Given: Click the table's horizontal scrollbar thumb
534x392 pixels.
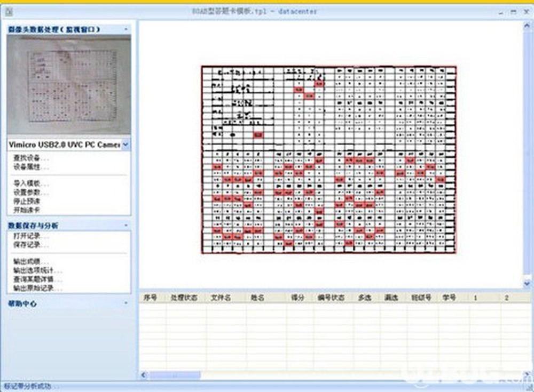Looking at the screenshot, I should 175,375.
